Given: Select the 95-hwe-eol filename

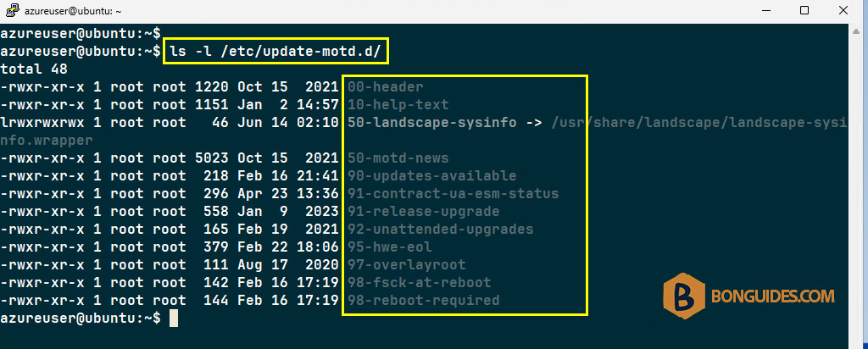Looking at the screenshot, I should pos(390,247).
